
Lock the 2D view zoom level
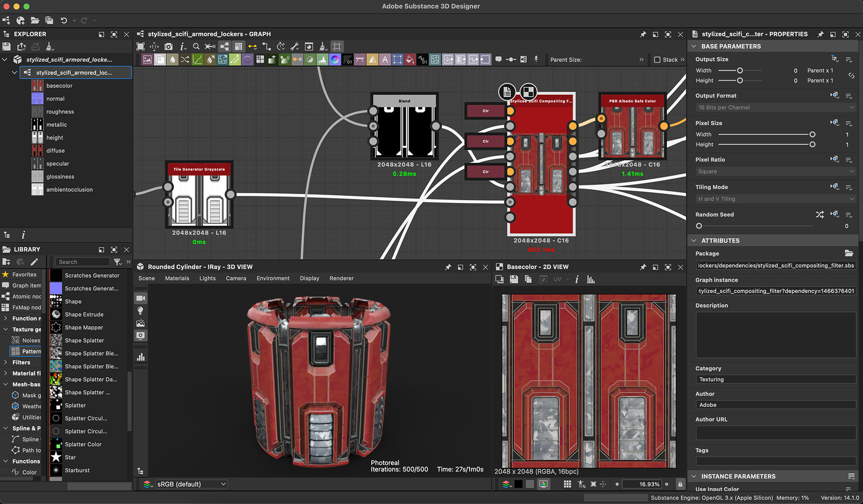click(680, 484)
